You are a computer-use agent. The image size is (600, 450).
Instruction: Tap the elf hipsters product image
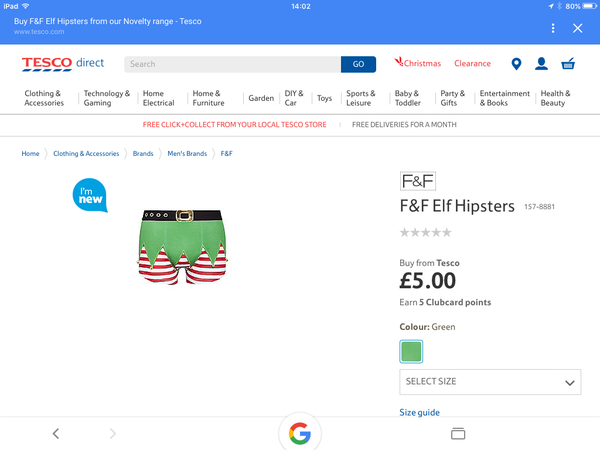[182, 247]
